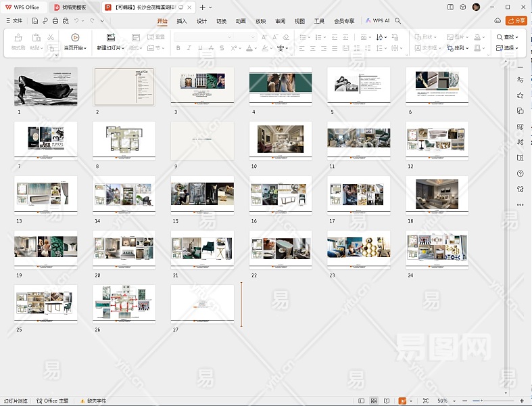
Task: Click the 查找 find tool
Action: click(x=506, y=37)
